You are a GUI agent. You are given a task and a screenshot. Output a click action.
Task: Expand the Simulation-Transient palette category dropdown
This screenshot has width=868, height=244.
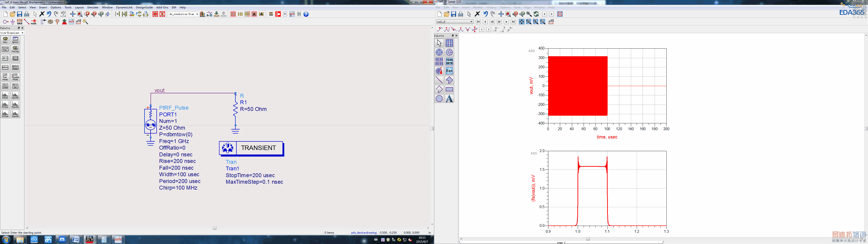pyautogui.click(x=22, y=33)
